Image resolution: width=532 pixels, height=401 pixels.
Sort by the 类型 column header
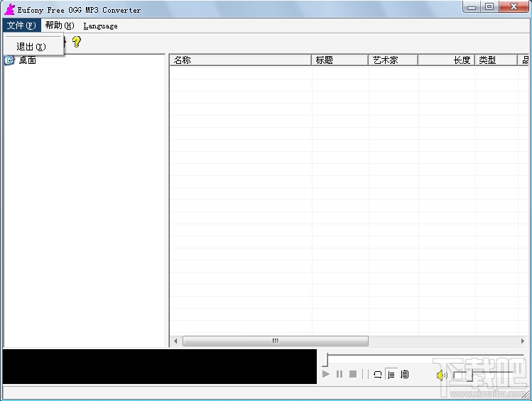[x=496, y=60]
